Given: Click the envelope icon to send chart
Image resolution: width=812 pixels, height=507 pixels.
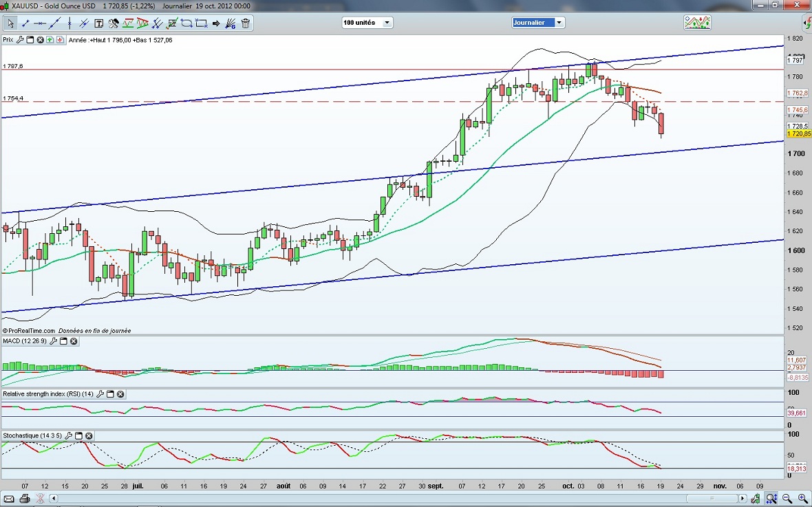Looking at the screenshot, I should pyautogui.click(x=10, y=498).
